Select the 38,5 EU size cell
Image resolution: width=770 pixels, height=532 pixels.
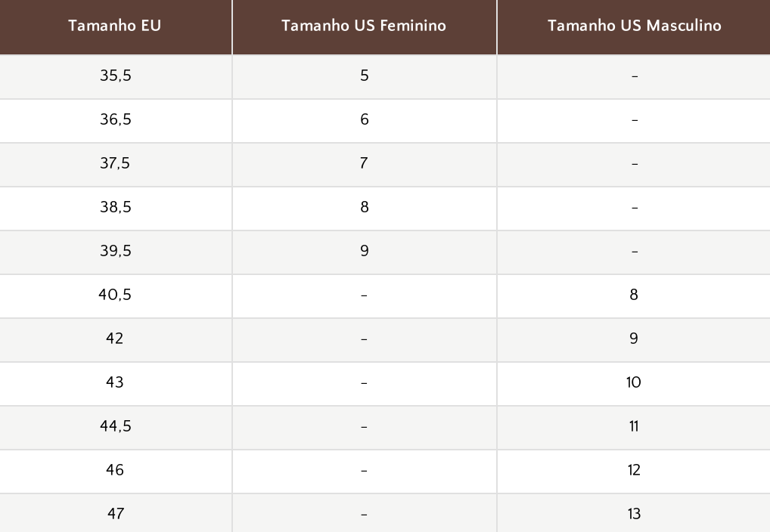coord(116,208)
